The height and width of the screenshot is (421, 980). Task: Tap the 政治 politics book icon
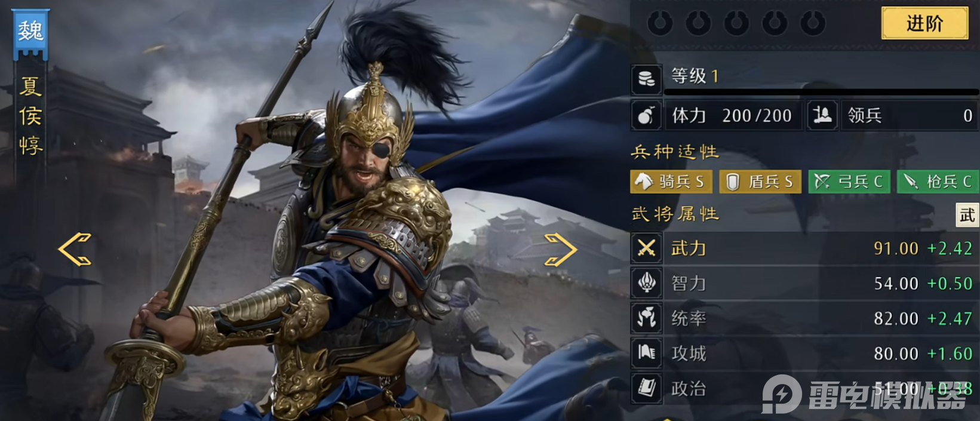(646, 389)
